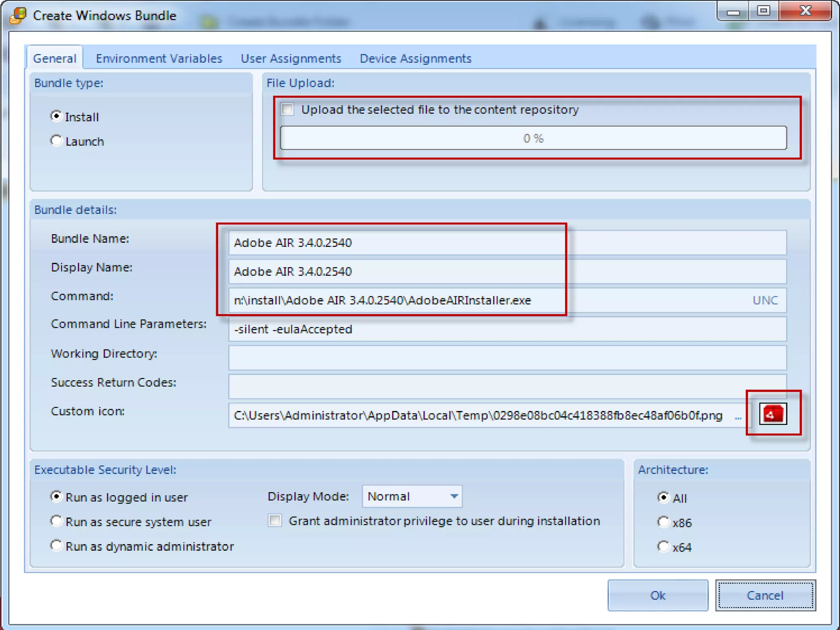Click into the Working Directory field
Image resolution: width=840 pixels, height=630 pixels.
point(507,357)
